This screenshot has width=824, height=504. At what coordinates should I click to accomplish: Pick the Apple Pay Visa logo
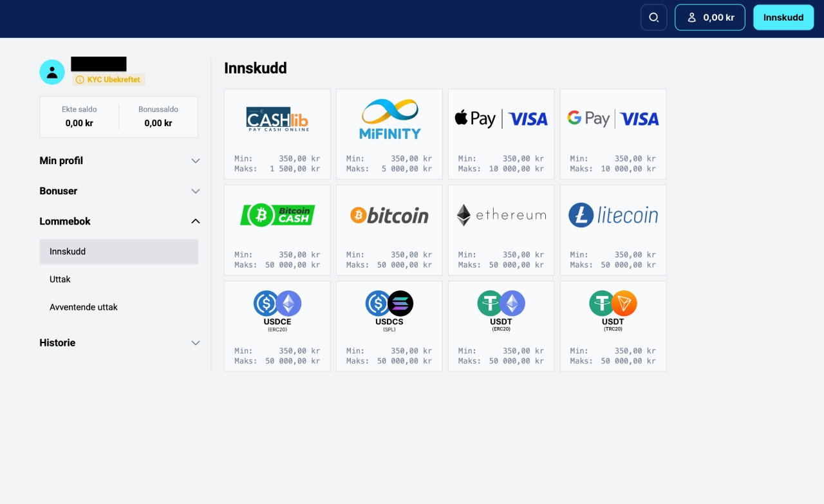click(x=501, y=119)
